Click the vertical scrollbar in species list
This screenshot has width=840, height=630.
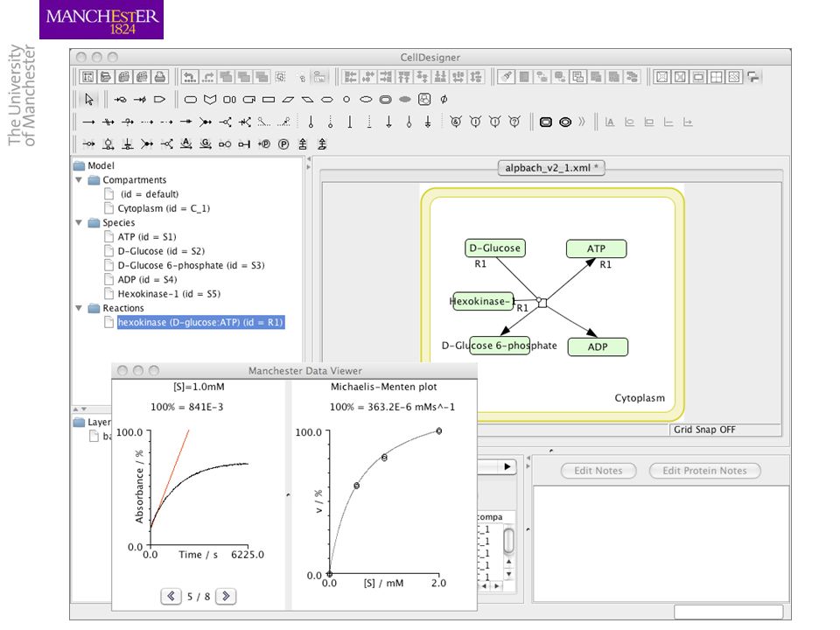coord(508,541)
